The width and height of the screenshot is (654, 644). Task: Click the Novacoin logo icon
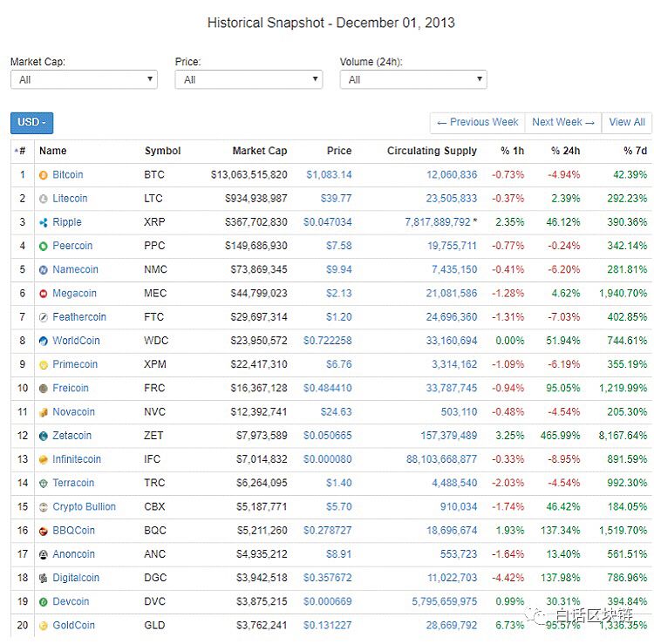[44, 413]
